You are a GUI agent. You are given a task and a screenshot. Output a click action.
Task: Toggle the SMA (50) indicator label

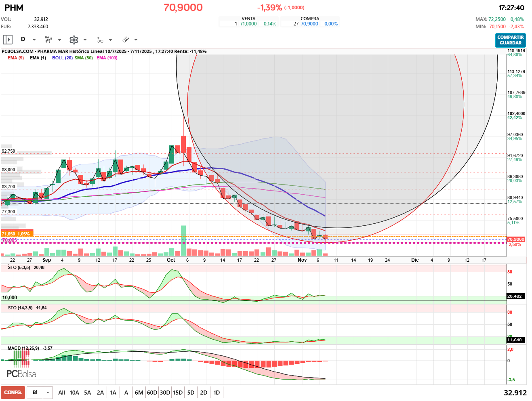[x=84, y=58]
